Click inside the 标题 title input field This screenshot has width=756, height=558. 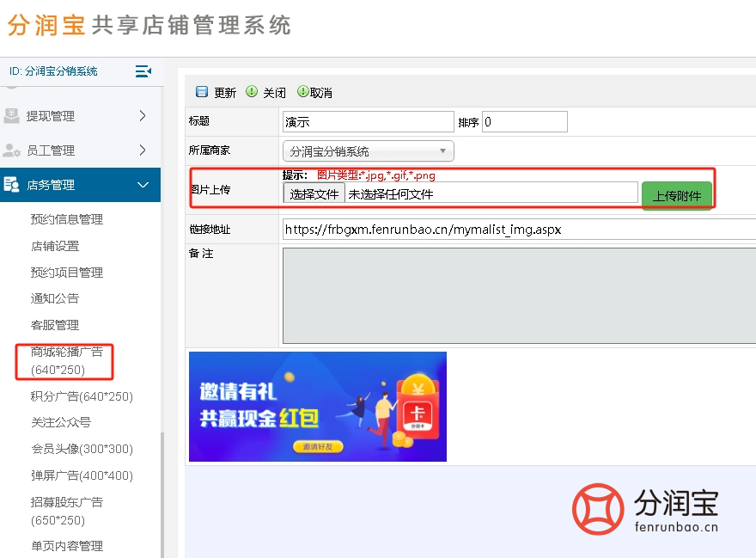pyautogui.click(x=368, y=121)
